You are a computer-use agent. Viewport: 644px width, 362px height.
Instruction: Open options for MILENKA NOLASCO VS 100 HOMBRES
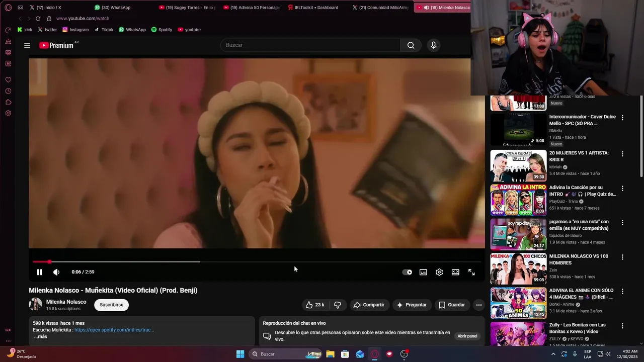tap(622, 257)
